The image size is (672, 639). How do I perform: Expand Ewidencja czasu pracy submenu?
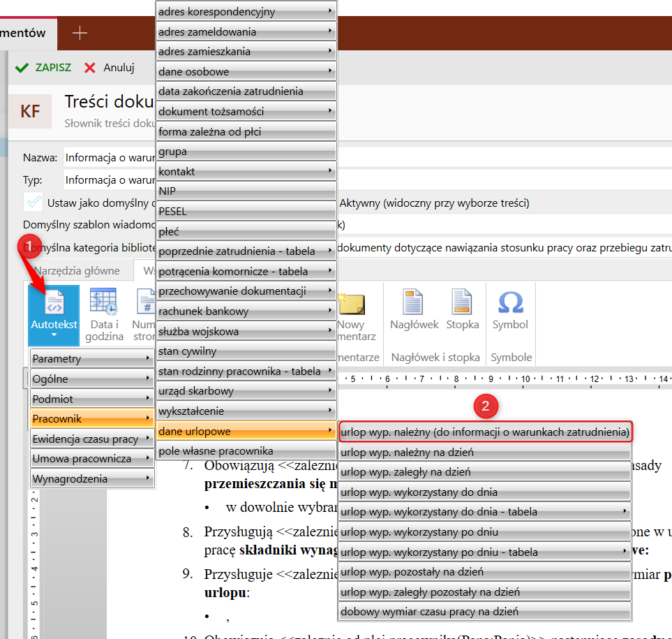click(x=92, y=439)
